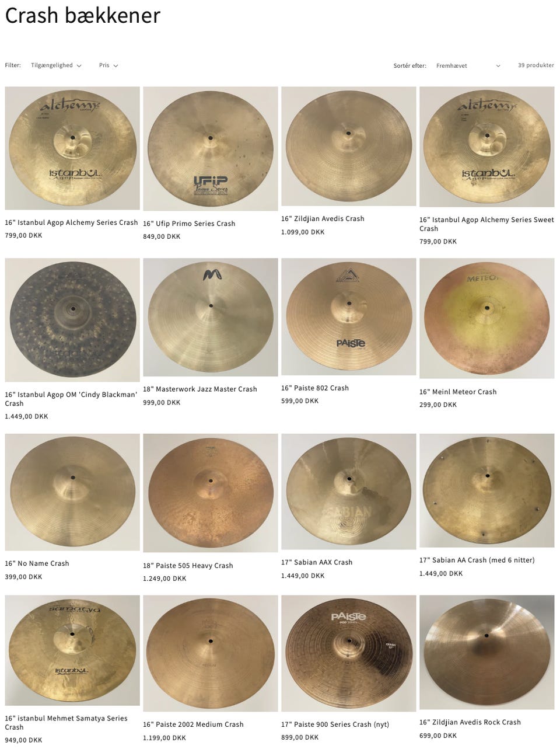
Task: Open the 18" Masterwork Jazz Master thumbnail
Action: [x=211, y=318]
